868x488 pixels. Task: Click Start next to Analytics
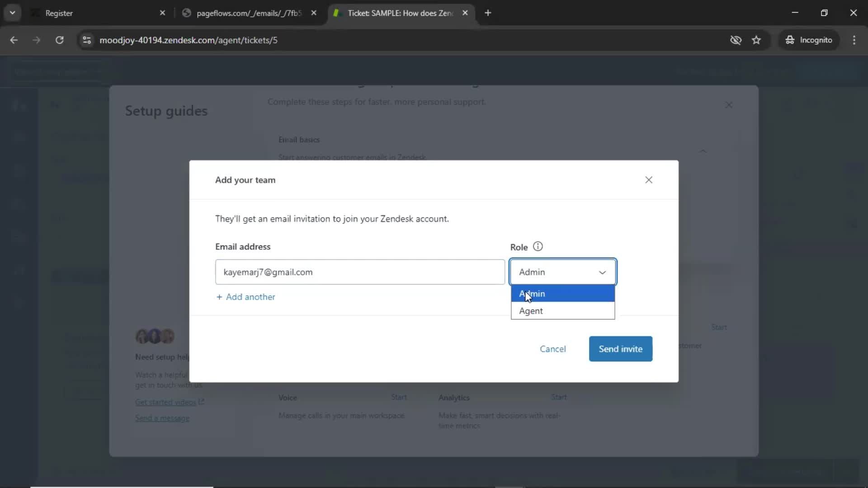coord(559,397)
